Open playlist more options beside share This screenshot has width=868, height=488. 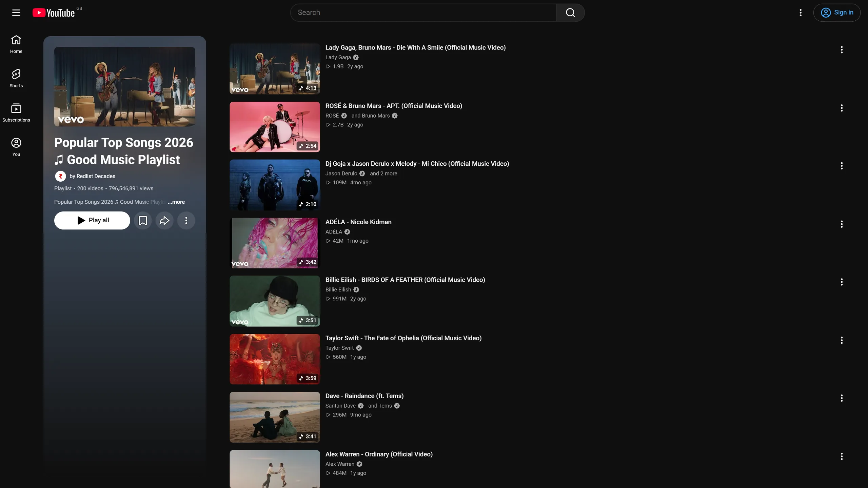[186, 221]
